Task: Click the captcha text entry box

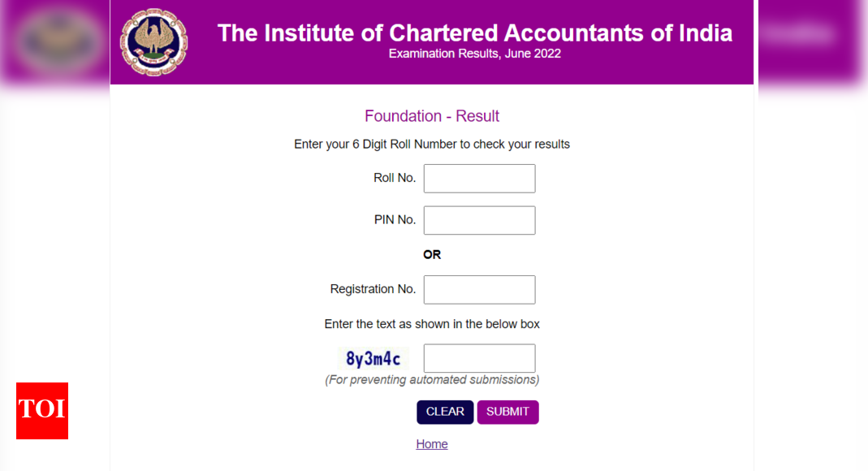Action: [x=479, y=358]
